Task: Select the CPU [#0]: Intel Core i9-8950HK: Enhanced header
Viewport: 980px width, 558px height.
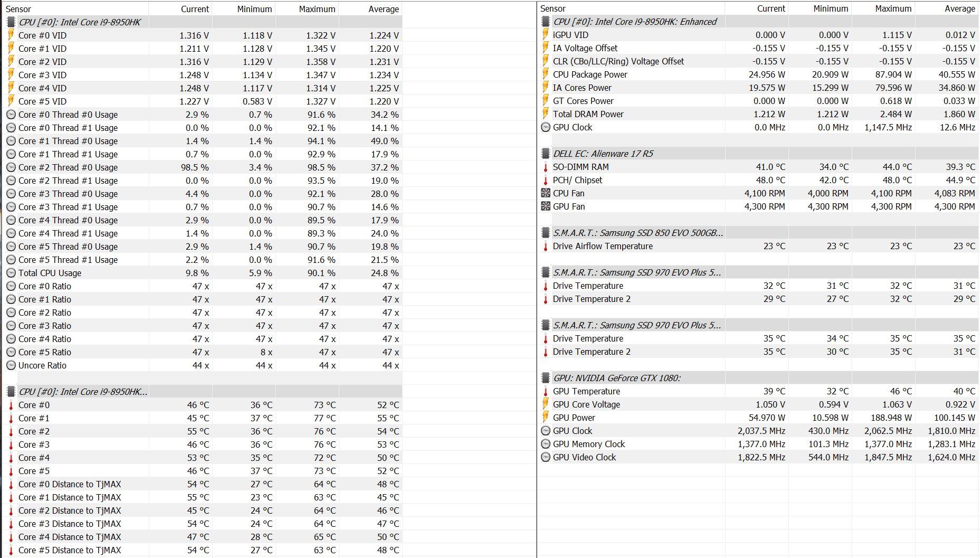Action: 759,22
